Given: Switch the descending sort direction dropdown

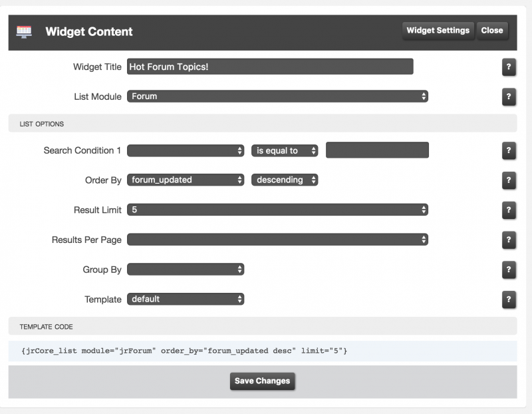Looking at the screenshot, I should coord(285,180).
